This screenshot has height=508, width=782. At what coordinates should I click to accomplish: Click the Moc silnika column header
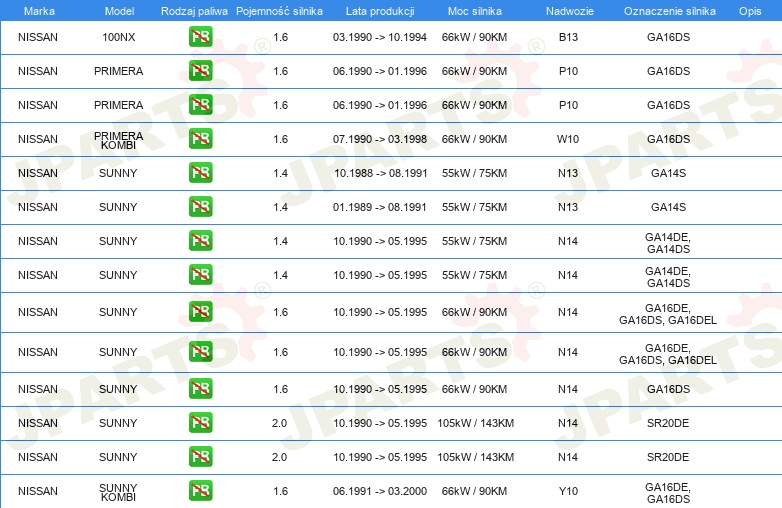click(474, 11)
